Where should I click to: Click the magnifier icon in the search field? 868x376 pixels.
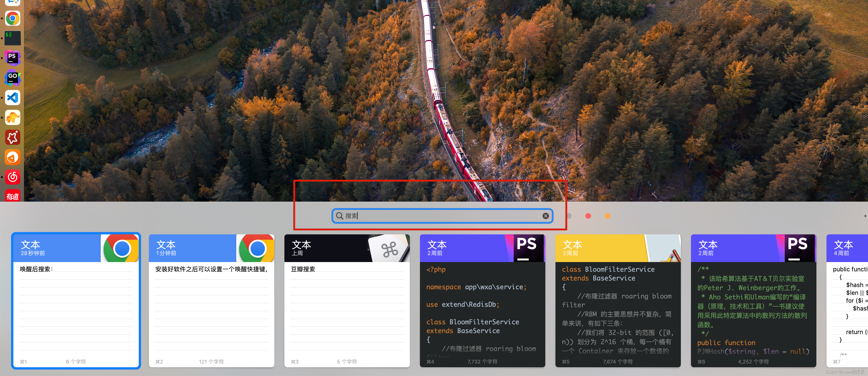[x=339, y=216]
